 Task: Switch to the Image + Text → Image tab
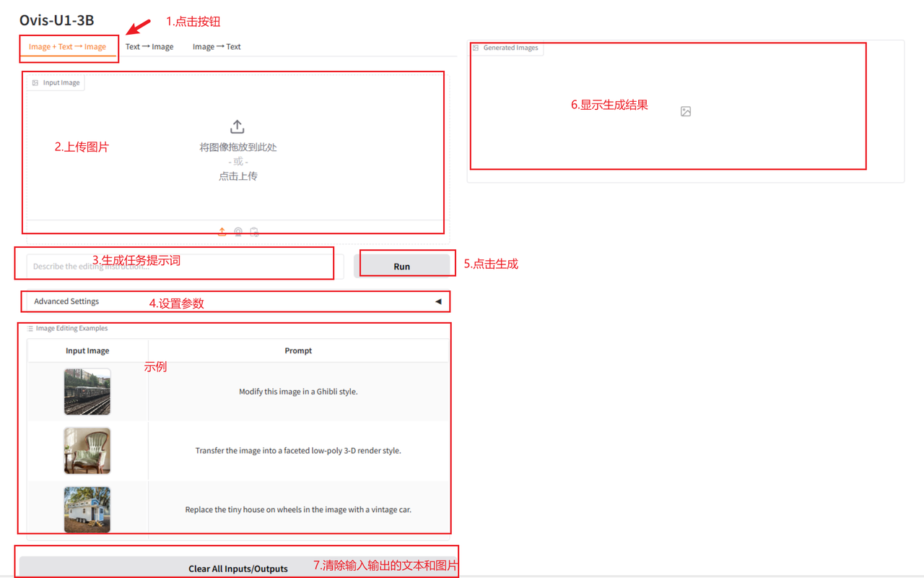coord(67,46)
